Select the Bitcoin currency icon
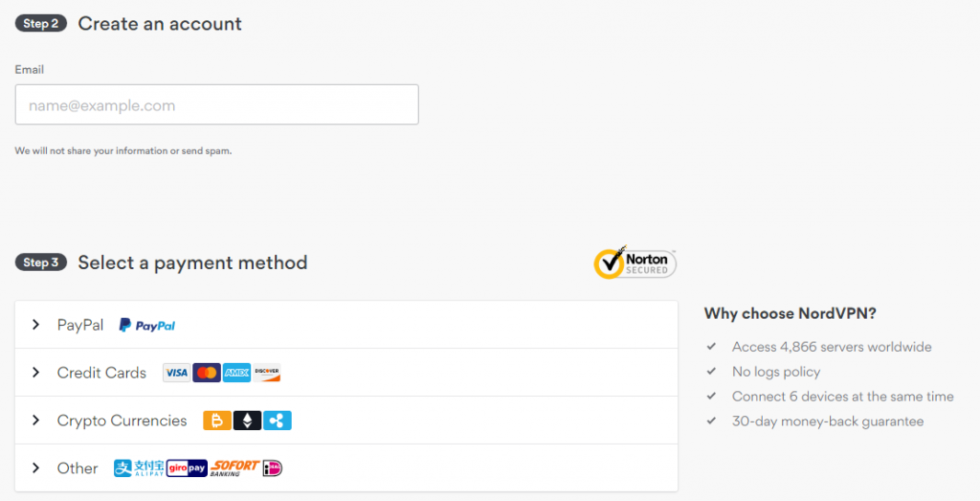The image size is (980, 501). coord(217,421)
